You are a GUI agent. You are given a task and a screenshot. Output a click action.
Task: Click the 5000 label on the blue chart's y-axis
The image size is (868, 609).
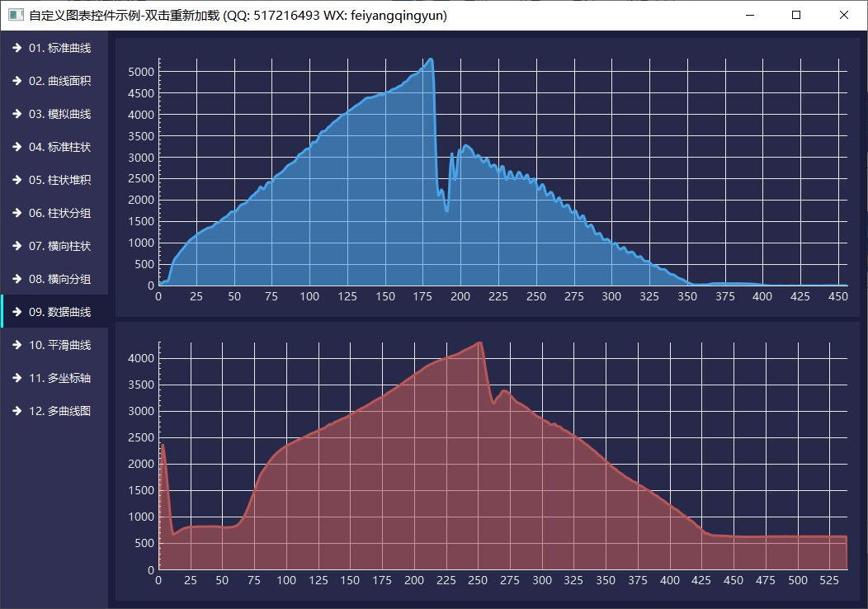(141, 72)
